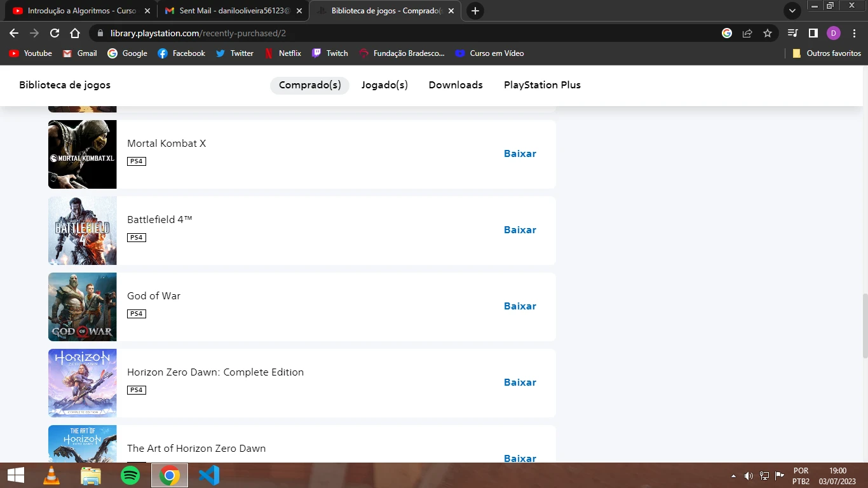The width and height of the screenshot is (868, 488).
Task: Click The Art of Horizon Zero Dawn title
Action: click(196, 449)
